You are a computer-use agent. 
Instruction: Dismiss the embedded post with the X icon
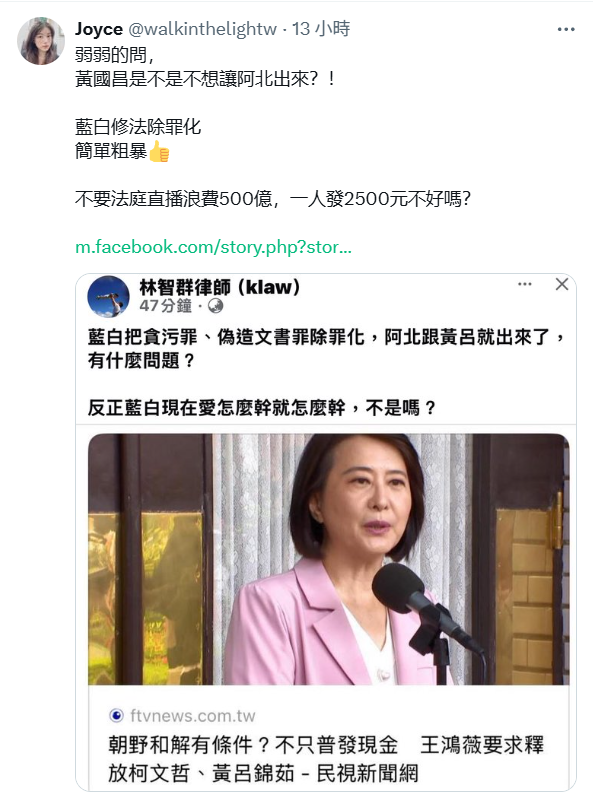(x=561, y=284)
